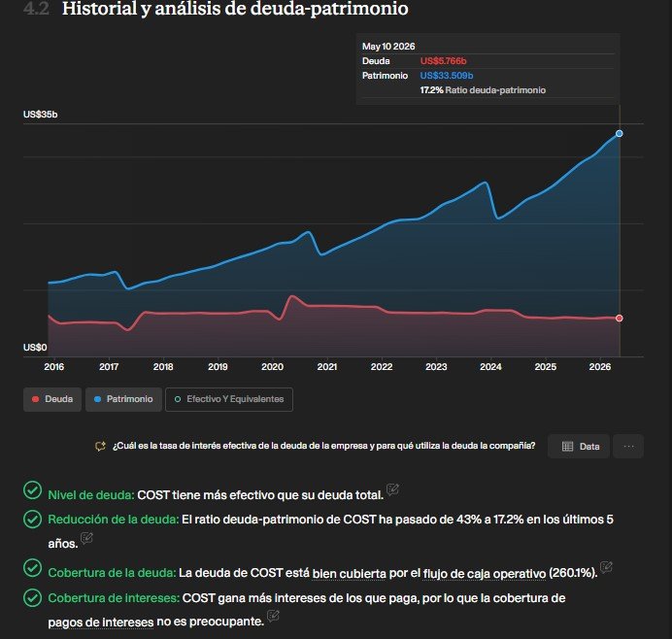Image resolution: width=672 pixels, height=639 pixels.
Task: Toggle the Deuda series in the legend
Action: tap(52, 399)
